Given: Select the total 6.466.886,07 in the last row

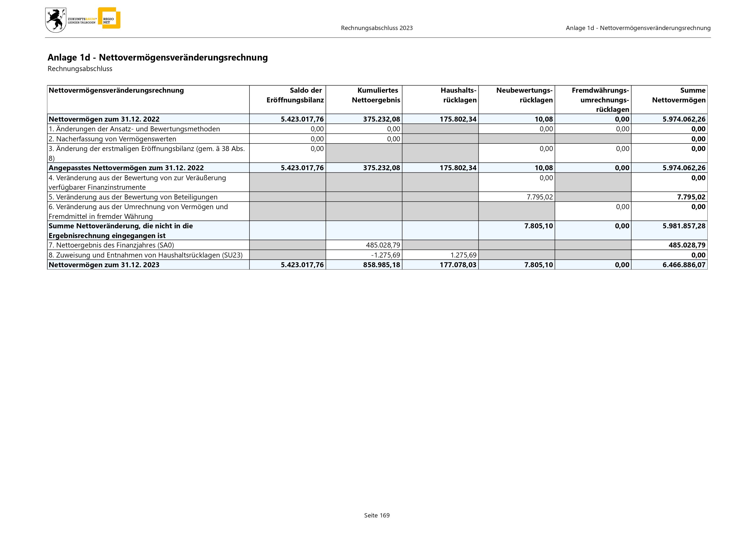Looking at the screenshot, I should click(x=684, y=265).
